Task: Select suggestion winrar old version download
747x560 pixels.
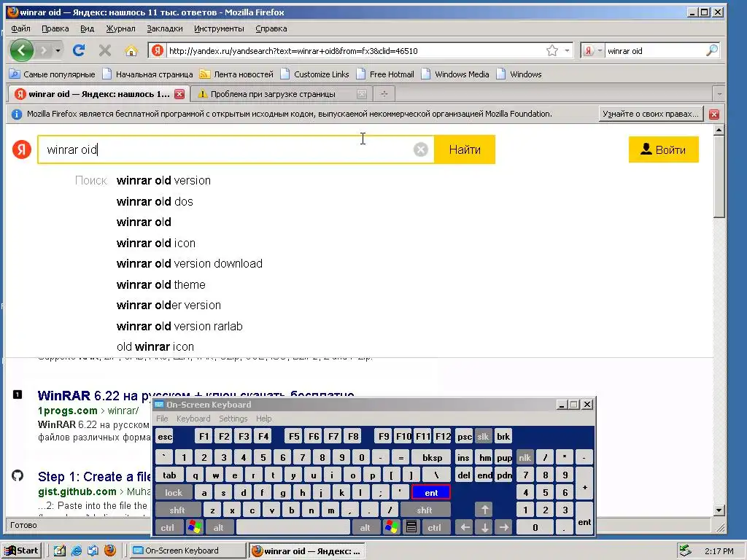Action: tap(190, 263)
